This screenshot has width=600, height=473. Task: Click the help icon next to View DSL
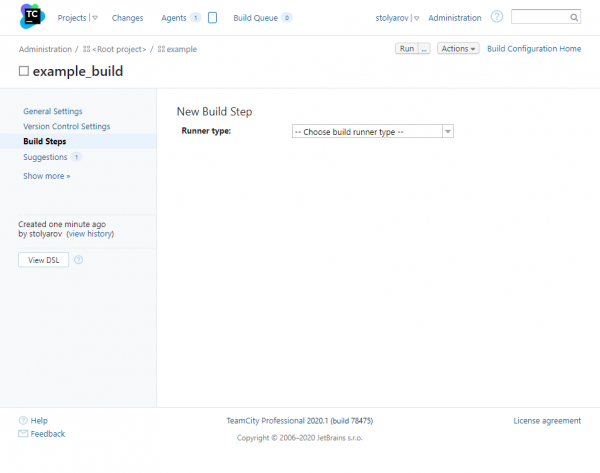pos(79,260)
